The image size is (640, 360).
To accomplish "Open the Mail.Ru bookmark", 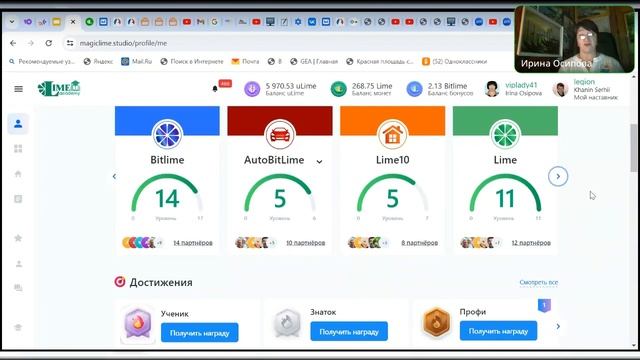I will click(x=136, y=61).
